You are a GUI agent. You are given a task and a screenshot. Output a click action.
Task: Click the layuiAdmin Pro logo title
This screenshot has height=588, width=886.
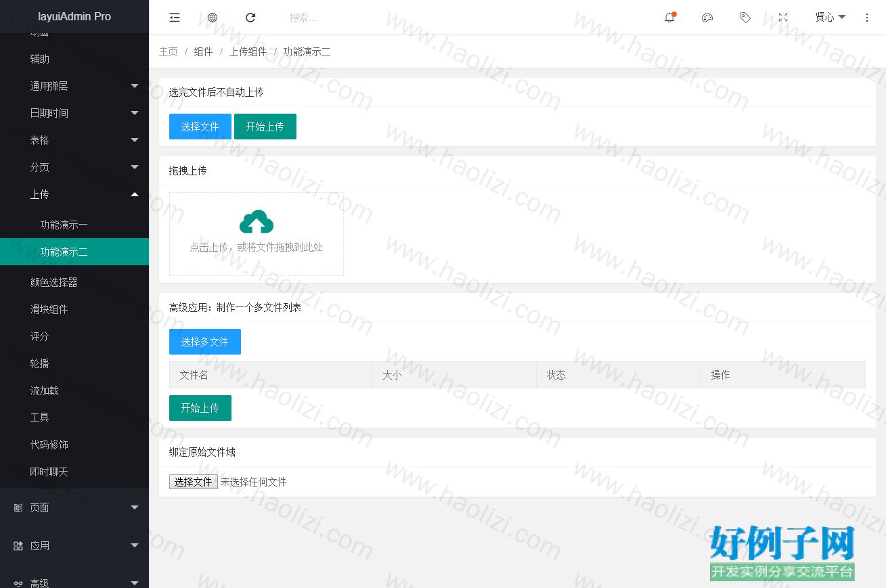point(74,16)
